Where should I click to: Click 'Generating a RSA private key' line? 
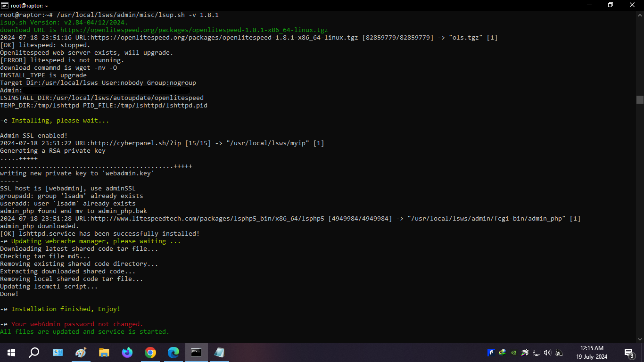tap(53, 151)
